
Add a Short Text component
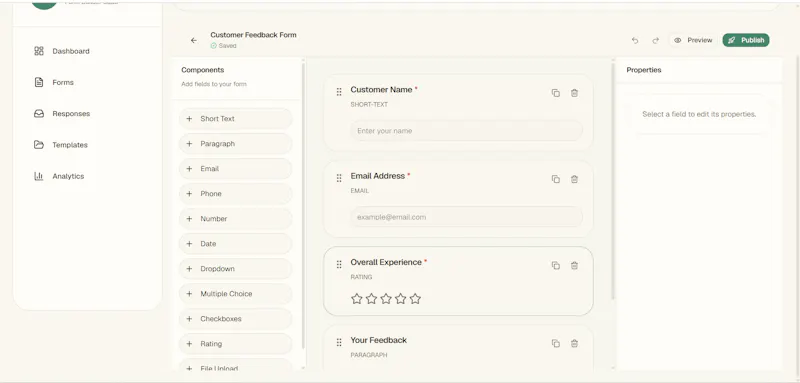(236, 119)
